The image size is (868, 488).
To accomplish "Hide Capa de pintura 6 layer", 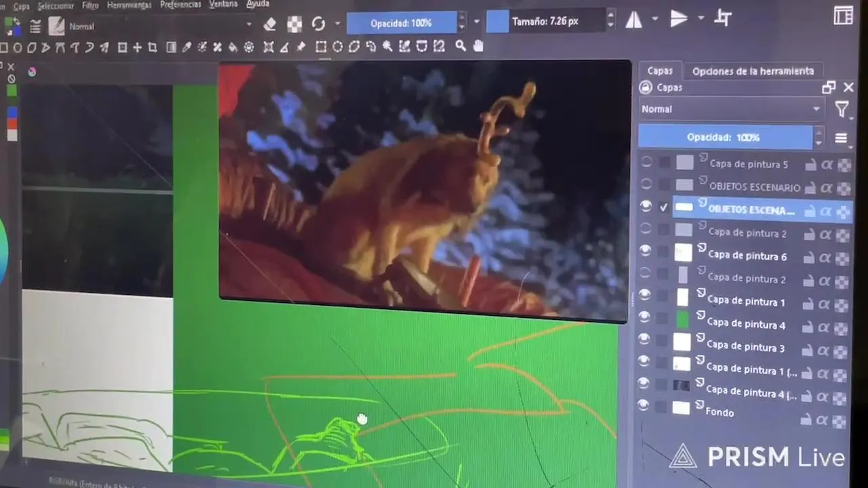I will coord(645,251).
